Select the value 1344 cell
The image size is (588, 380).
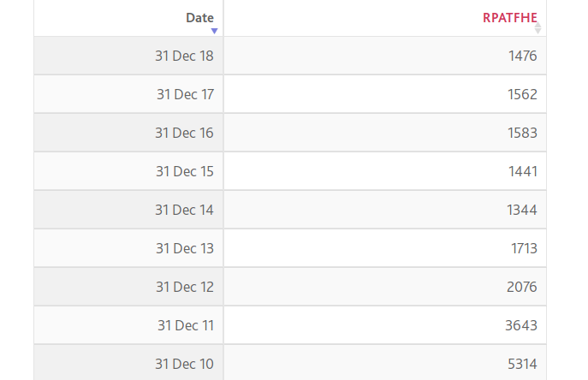point(385,210)
